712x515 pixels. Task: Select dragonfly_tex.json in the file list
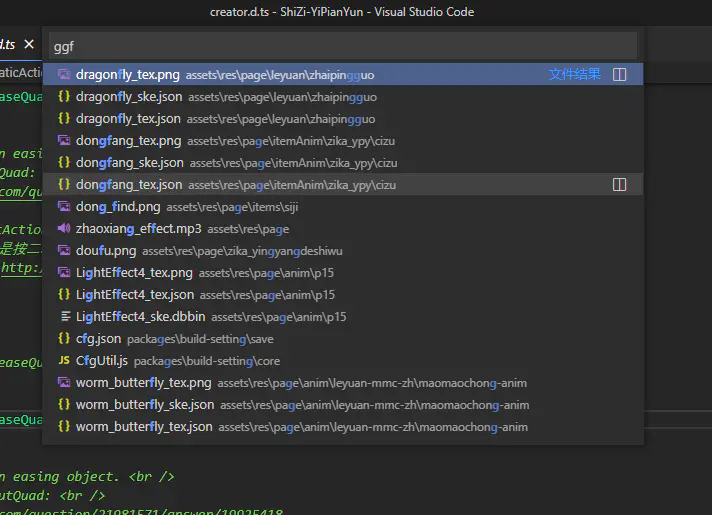128,119
